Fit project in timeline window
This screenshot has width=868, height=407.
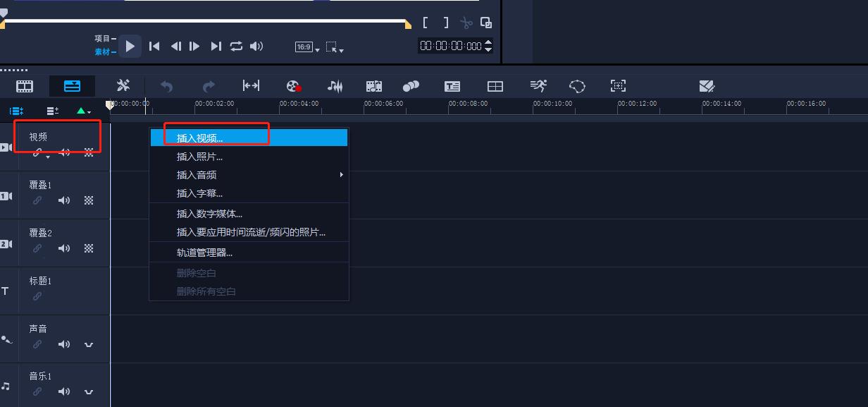pos(251,86)
